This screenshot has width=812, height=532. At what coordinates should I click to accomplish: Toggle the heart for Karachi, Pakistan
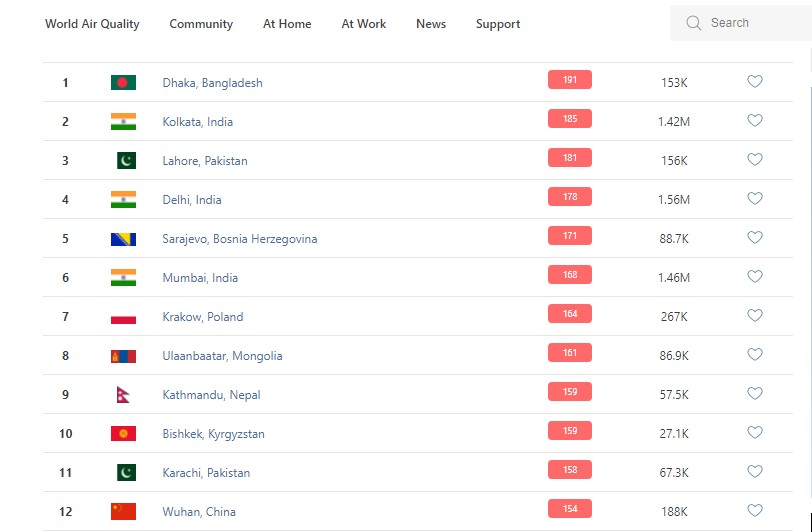click(755, 472)
